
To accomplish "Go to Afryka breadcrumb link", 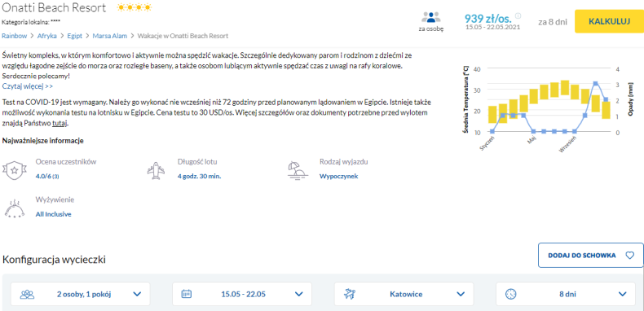I will pyautogui.click(x=46, y=36).
